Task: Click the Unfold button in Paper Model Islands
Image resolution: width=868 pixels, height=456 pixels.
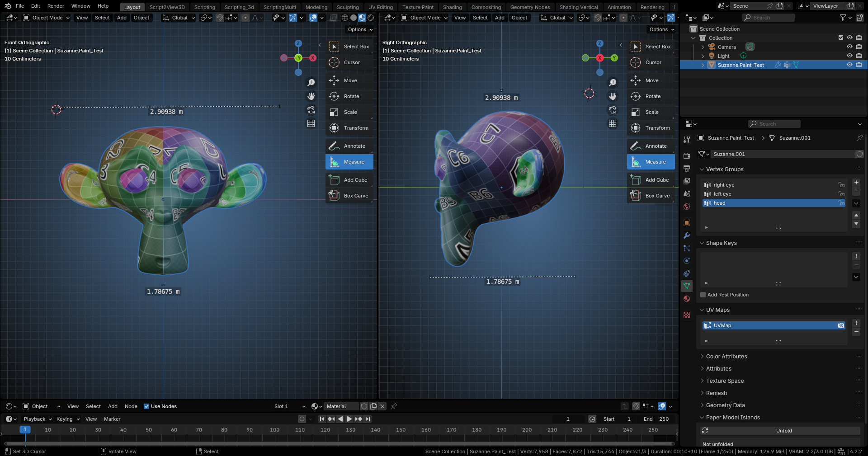Action: coord(780,431)
